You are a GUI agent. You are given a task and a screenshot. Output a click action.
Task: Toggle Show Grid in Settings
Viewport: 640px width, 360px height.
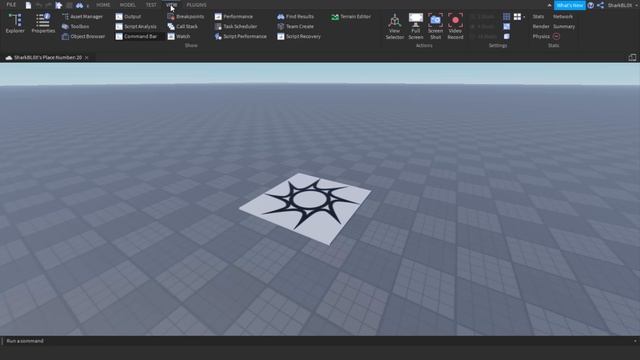point(507,17)
